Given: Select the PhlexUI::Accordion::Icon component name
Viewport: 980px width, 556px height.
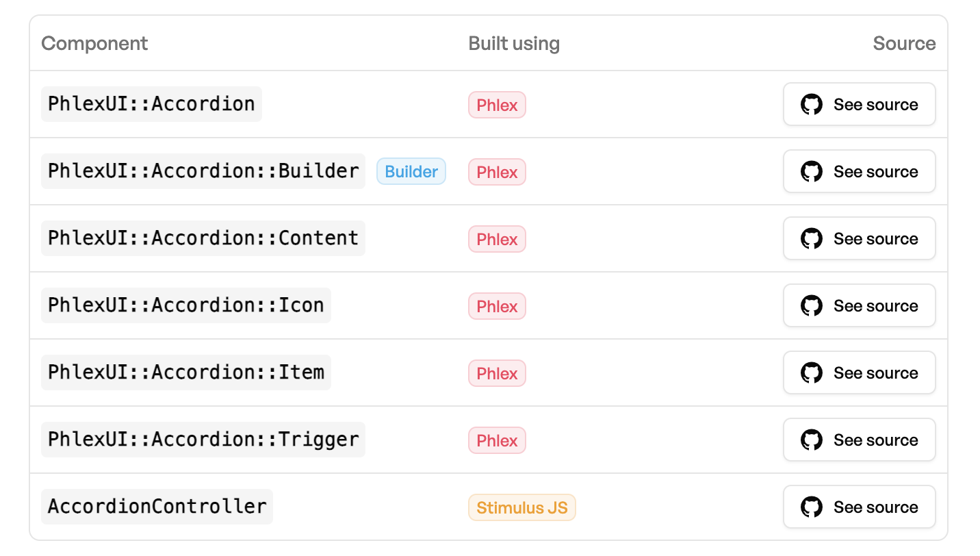Looking at the screenshot, I should pyautogui.click(x=185, y=305).
